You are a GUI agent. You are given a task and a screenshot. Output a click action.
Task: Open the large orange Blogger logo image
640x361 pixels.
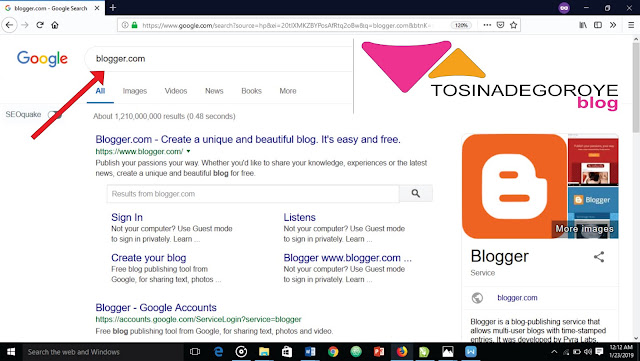[514, 186]
